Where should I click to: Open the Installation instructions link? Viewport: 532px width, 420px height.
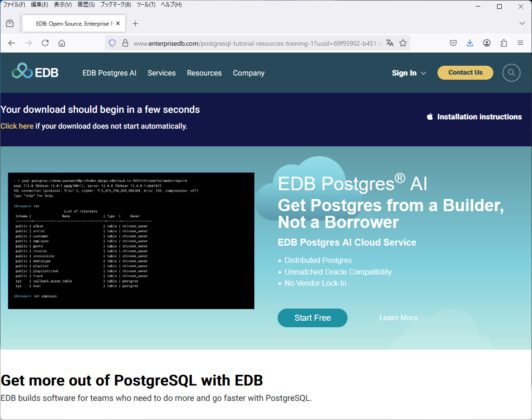479,117
